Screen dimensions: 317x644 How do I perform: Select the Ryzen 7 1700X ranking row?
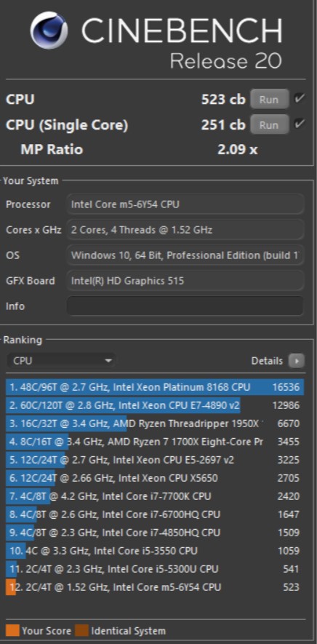click(155, 442)
